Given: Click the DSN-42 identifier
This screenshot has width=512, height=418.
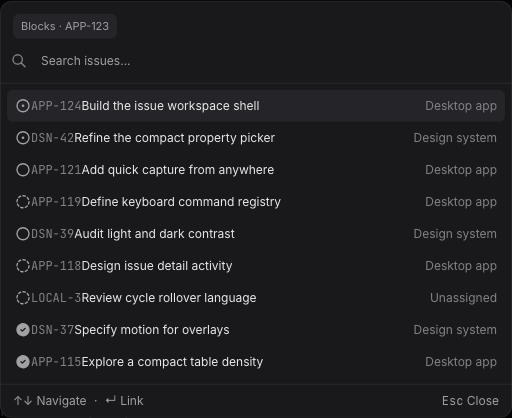Looking at the screenshot, I should [x=52, y=138].
